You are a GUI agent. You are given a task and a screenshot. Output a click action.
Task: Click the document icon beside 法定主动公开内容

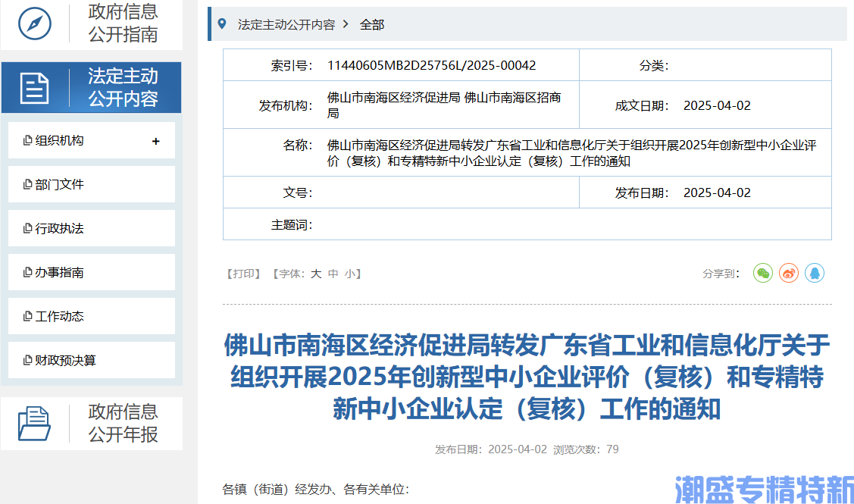[x=34, y=88]
